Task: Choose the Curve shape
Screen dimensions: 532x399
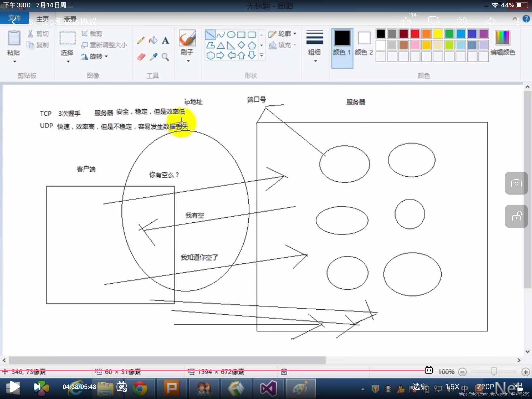Action: [x=221, y=35]
